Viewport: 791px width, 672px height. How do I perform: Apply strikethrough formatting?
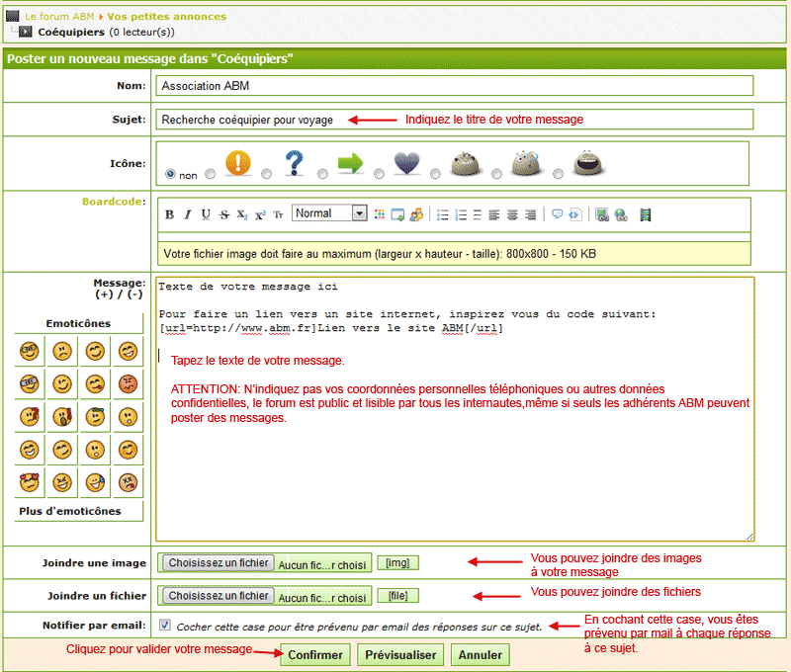(x=224, y=214)
